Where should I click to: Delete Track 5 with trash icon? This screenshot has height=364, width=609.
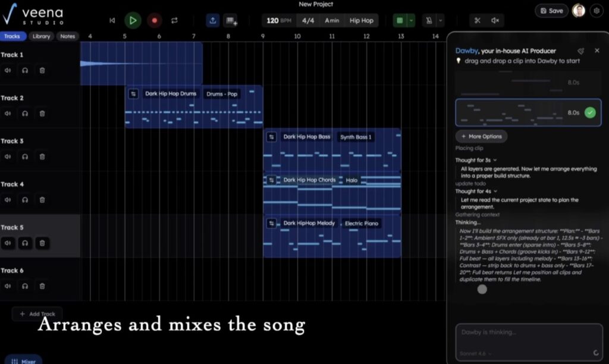click(42, 243)
